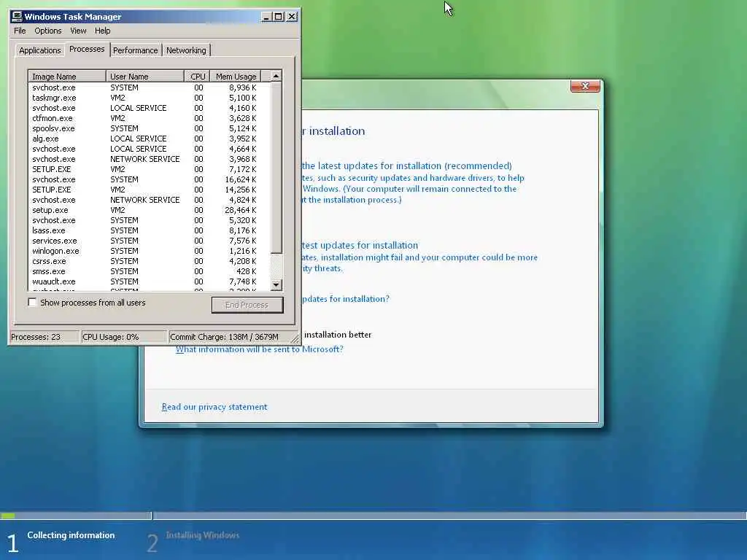This screenshot has height=560, width=747.
Task: Click the green setup progress bar
Action: tap(8, 516)
